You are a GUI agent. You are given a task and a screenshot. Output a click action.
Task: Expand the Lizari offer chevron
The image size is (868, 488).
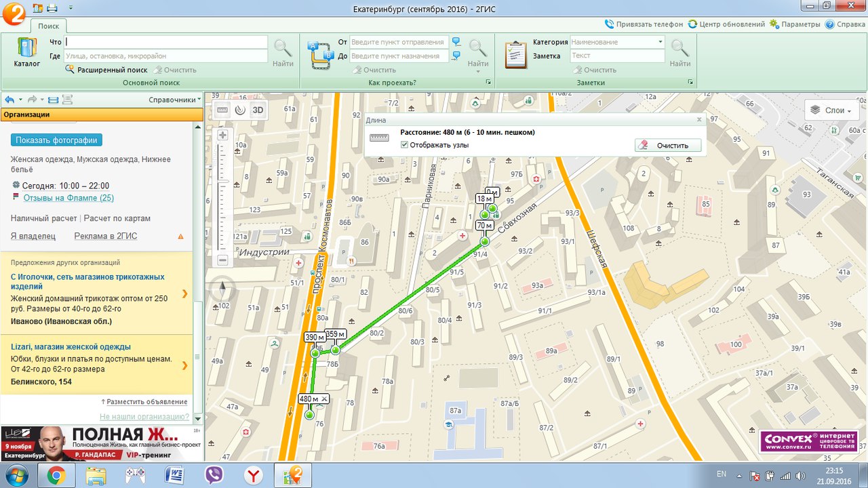point(184,365)
